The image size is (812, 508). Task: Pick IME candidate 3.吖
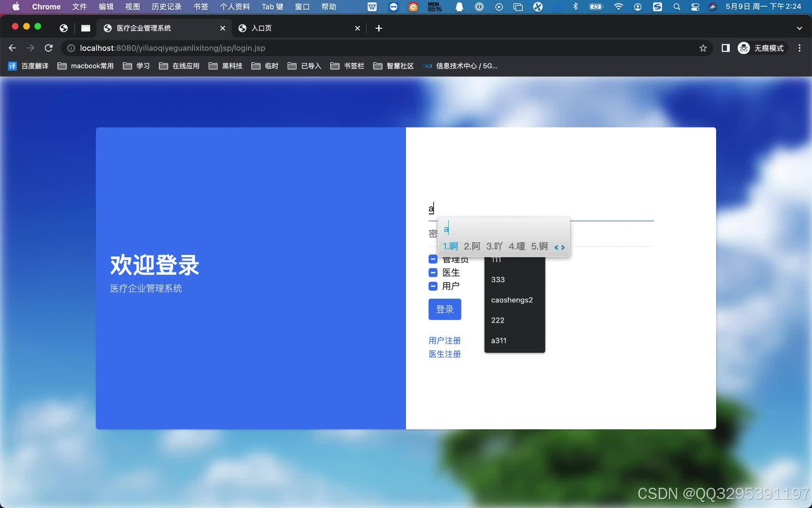[x=494, y=246]
